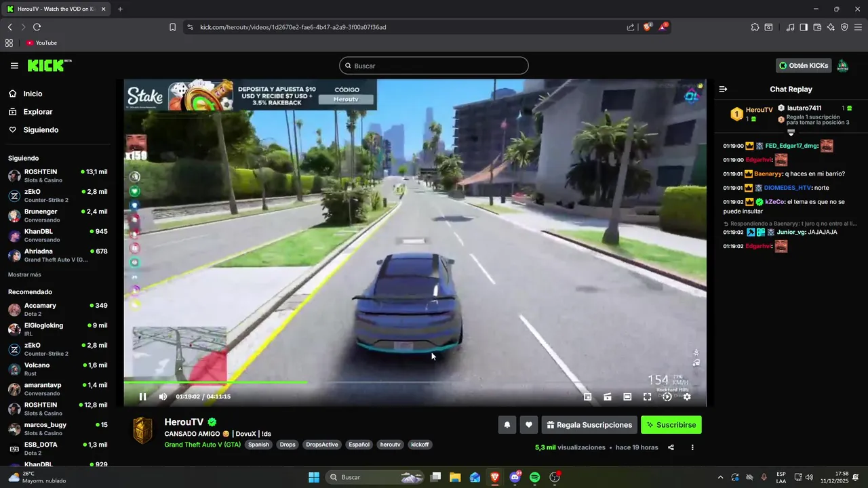This screenshot has height=488, width=868.
Task: Toggle theater mode on the player
Action: [627, 396]
